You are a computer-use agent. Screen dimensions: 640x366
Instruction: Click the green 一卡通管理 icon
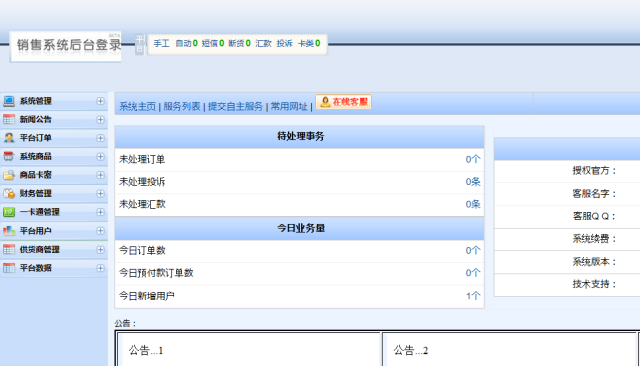[9, 212]
